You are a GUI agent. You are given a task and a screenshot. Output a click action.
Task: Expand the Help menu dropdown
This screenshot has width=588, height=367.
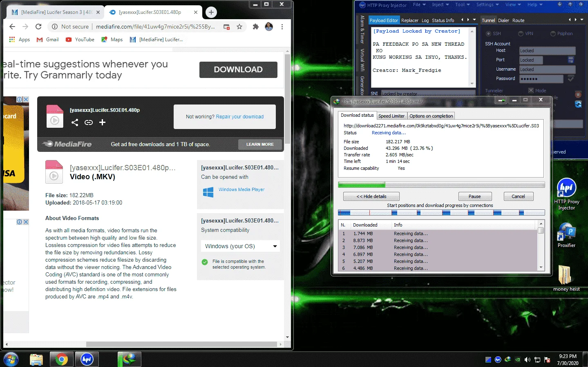[x=535, y=4]
